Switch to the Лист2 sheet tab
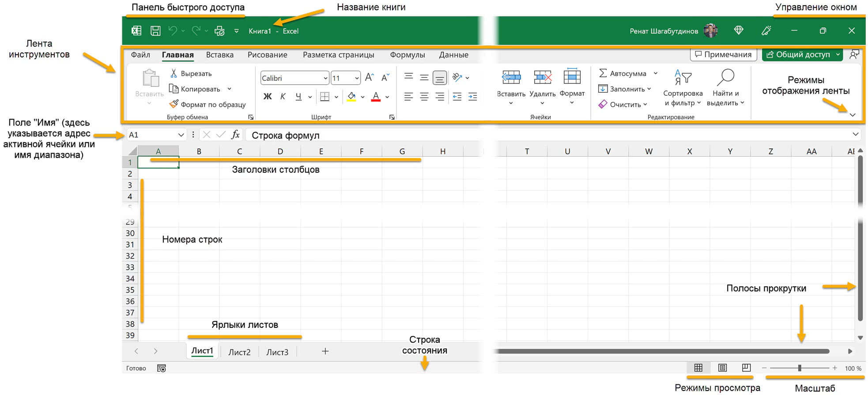Viewport: 868px width, 395px height. coord(239,352)
